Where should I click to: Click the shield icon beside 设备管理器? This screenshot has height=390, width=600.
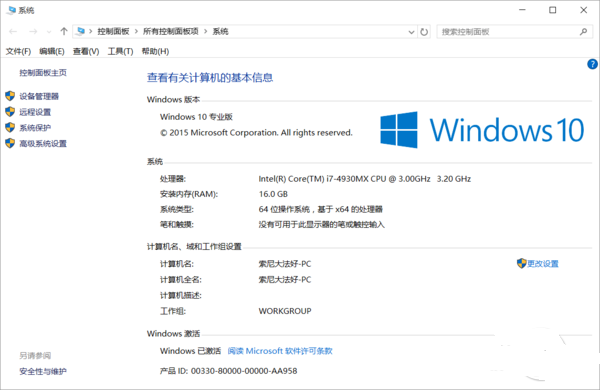tap(10, 96)
